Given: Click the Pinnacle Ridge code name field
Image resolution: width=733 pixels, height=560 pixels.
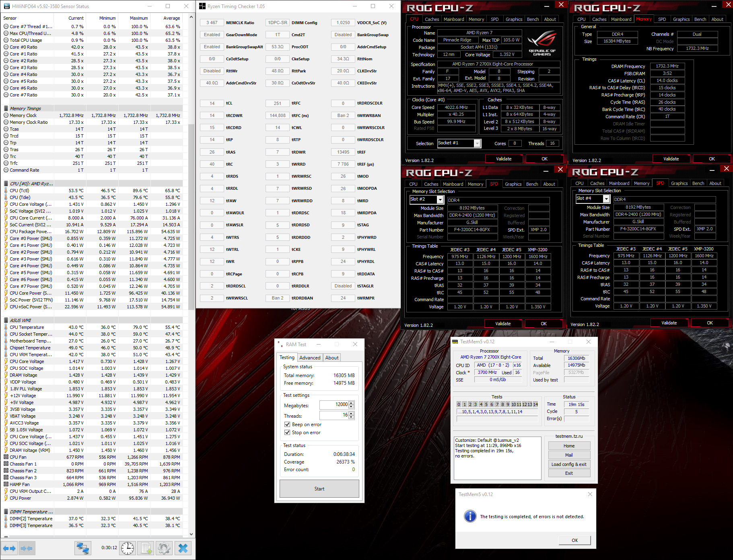Looking at the screenshot, I should pyautogui.click(x=457, y=40).
